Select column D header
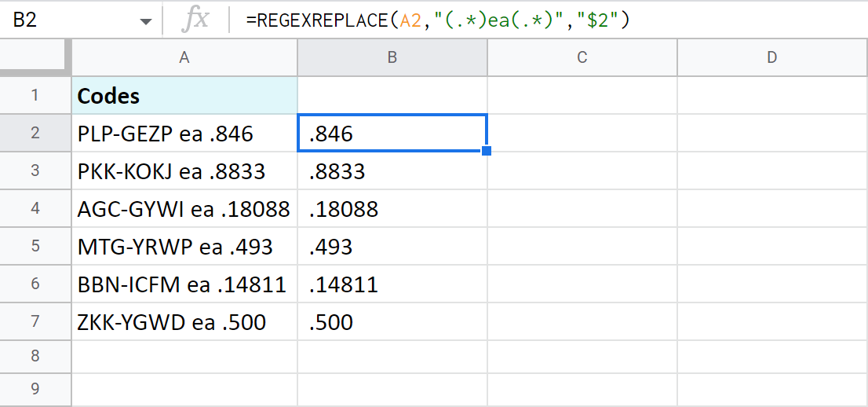 772,57
